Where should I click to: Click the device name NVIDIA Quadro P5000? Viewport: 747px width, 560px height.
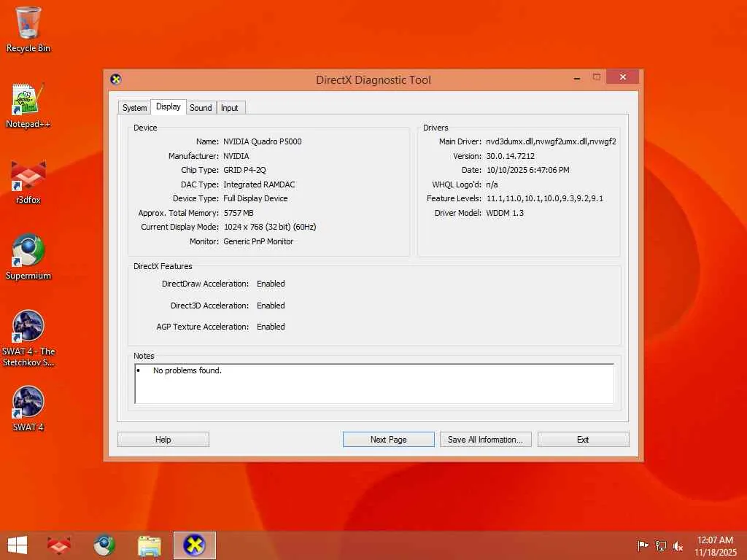click(263, 141)
